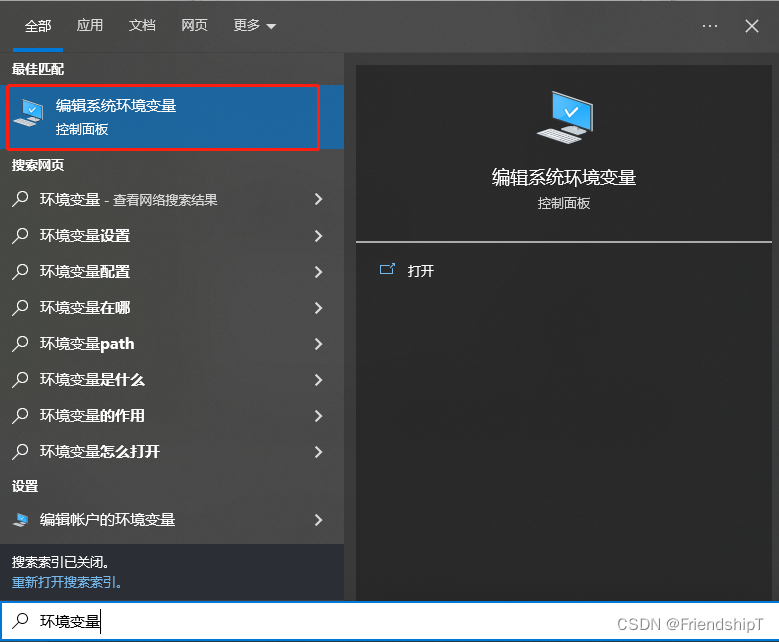Viewport: 779px width, 642px height.
Task: Switch to the 应用 tab
Action: [89, 25]
